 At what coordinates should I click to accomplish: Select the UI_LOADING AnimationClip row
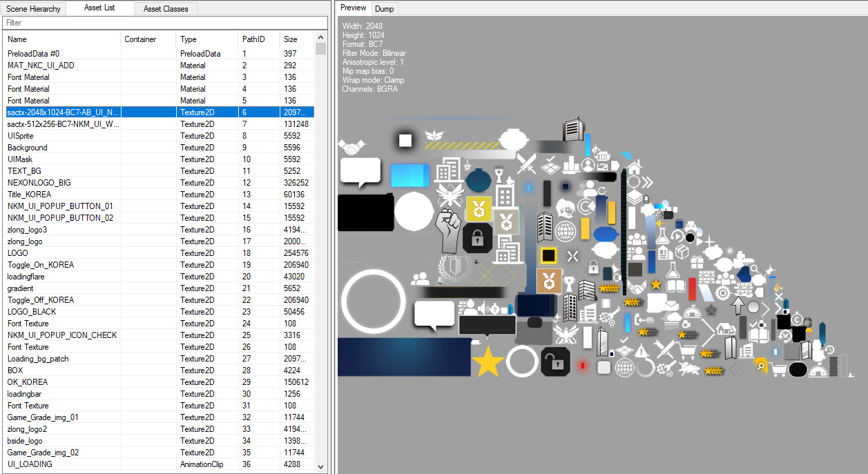pyautogui.click(x=159, y=464)
